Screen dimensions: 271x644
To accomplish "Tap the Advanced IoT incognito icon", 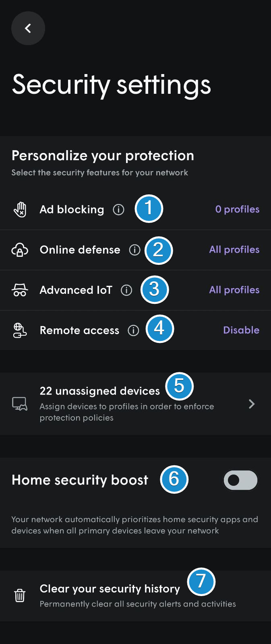I will point(20,290).
